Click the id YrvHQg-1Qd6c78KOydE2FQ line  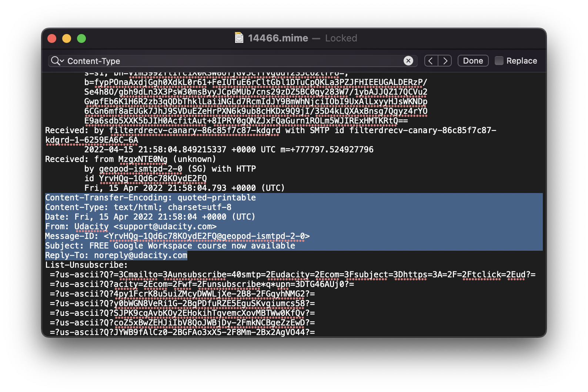pos(146,178)
